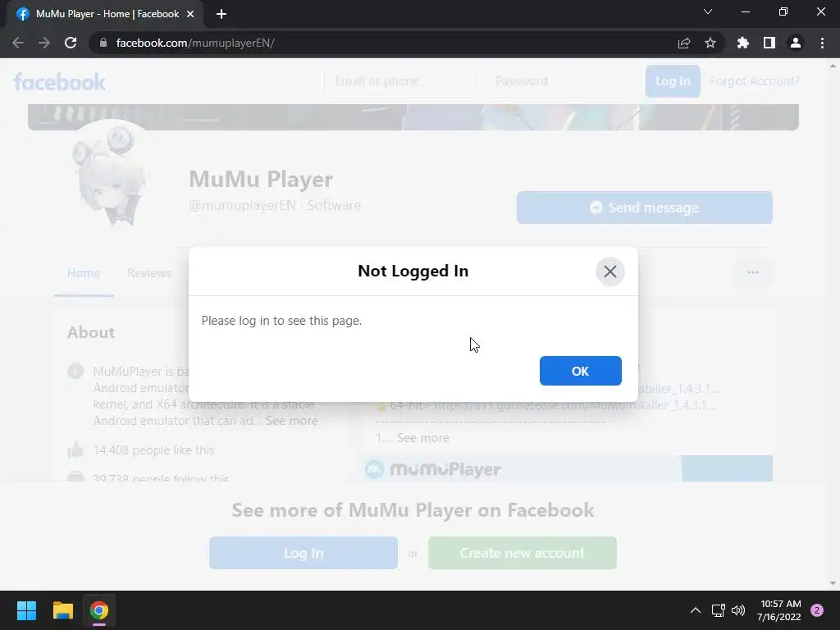Go forward in browser history

[44, 43]
